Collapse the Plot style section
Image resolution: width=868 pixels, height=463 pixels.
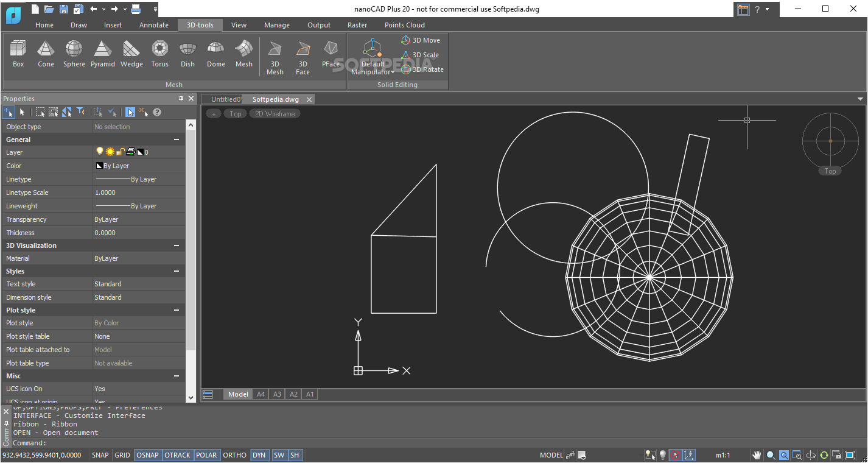pyautogui.click(x=177, y=310)
